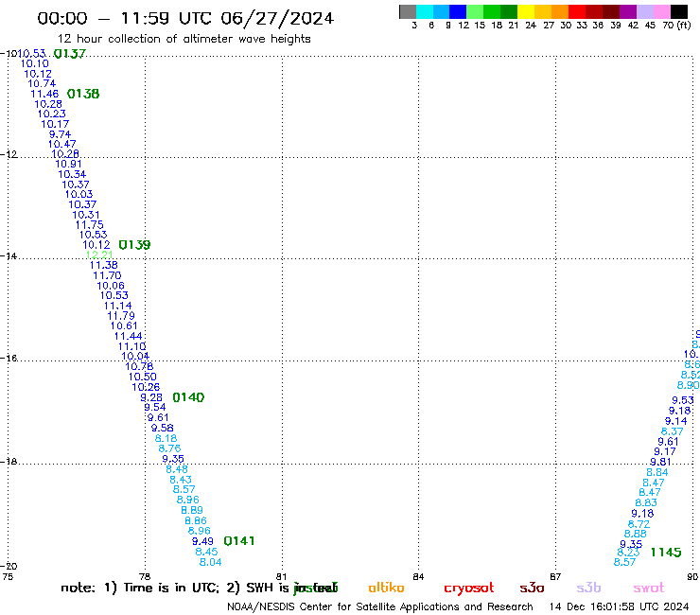Select the 8.89 wave height value
Image resolution: width=700 pixels, height=615 pixels.
click(192, 510)
